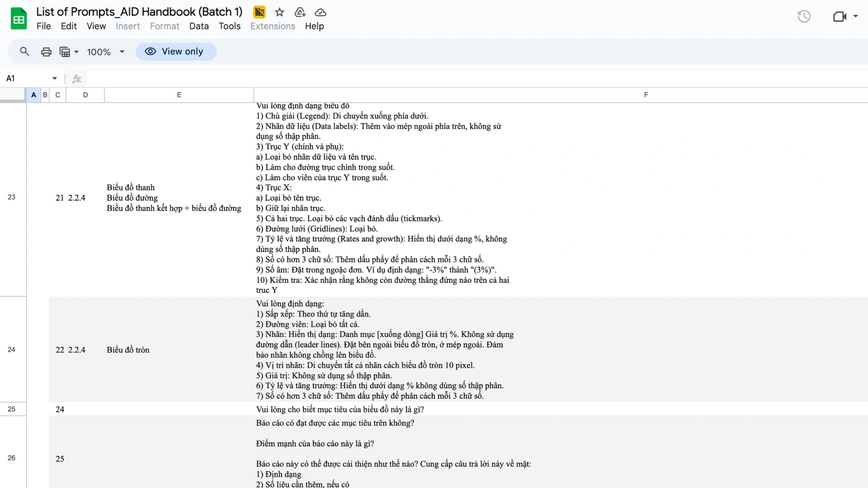Expand the name box dropdown arrow

tap(55, 79)
